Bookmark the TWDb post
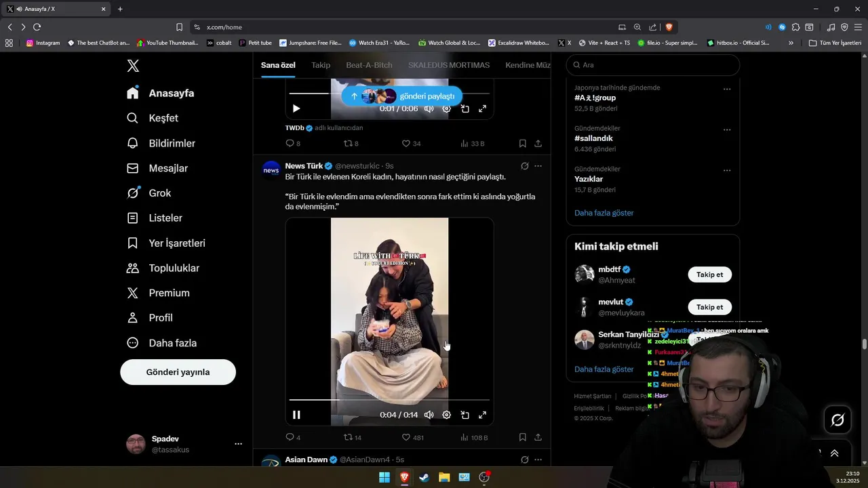Screen dimensions: 868x488 click(x=522, y=144)
